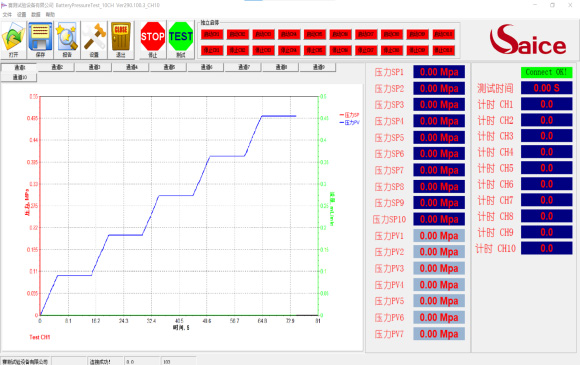Switch to the channel 2 tab (通道2)

pyautogui.click(x=57, y=67)
